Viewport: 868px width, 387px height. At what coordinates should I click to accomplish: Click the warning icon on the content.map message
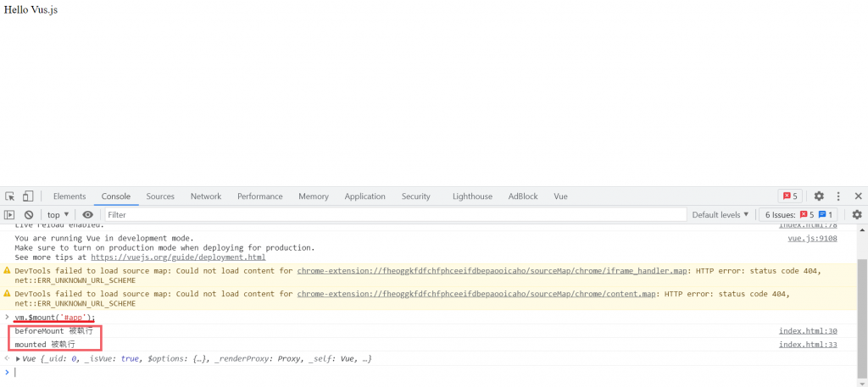click(7, 294)
